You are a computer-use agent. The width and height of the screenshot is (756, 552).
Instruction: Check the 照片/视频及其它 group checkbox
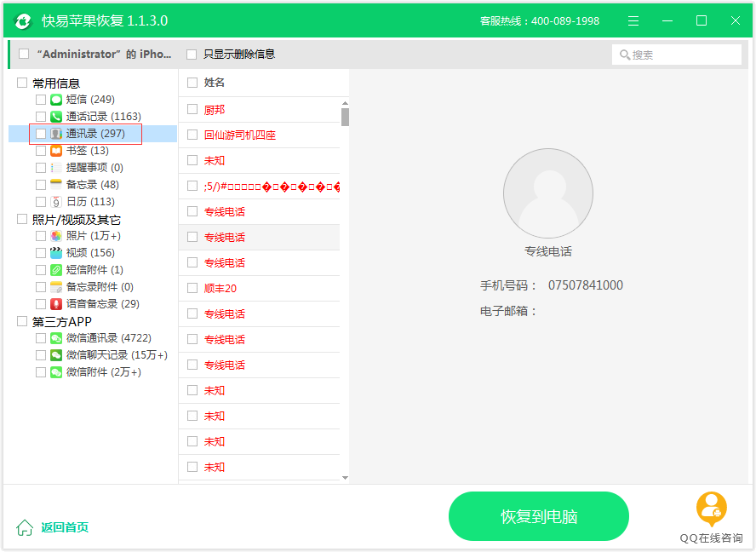tap(22, 220)
